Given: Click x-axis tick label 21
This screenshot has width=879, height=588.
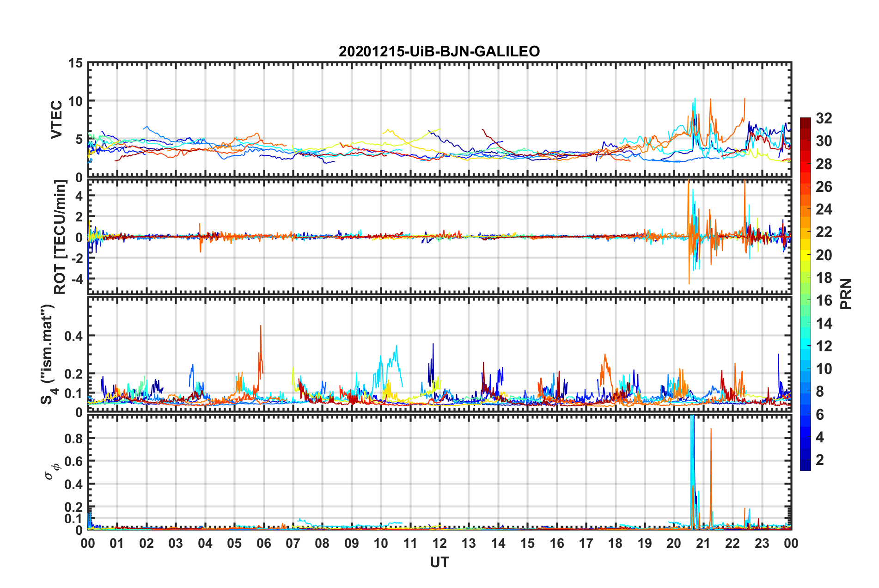Looking at the screenshot, I should pyautogui.click(x=703, y=543).
